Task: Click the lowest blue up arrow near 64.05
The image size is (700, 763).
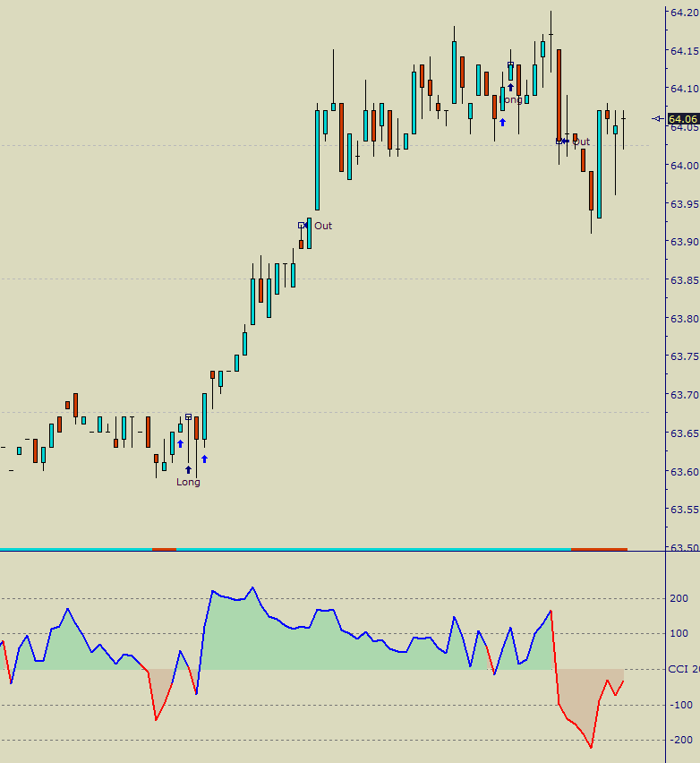Action: click(x=502, y=122)
